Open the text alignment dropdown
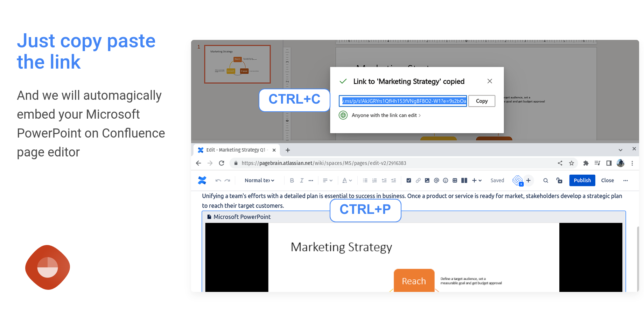Image resolution: width=644 pixels, height=315 pixels. point(328,180)
